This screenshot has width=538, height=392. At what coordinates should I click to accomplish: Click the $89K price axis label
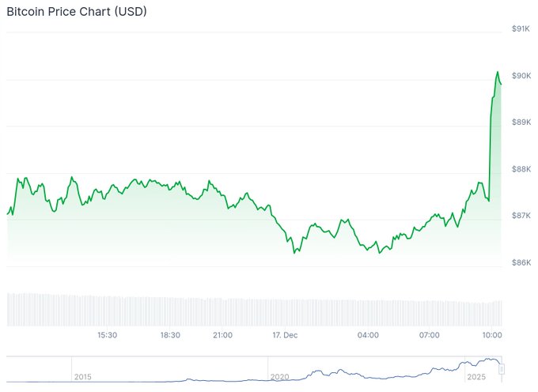(x=521, y=122)
